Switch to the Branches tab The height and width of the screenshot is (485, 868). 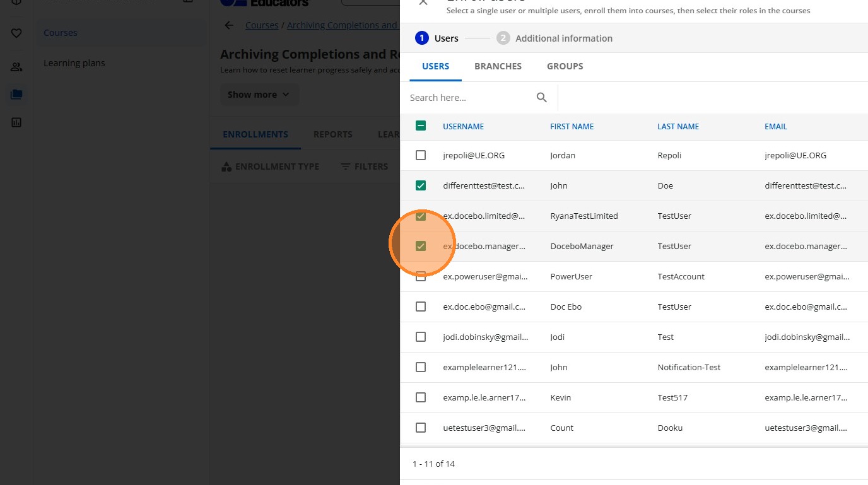pyautogui.click(x=498, y=66)
